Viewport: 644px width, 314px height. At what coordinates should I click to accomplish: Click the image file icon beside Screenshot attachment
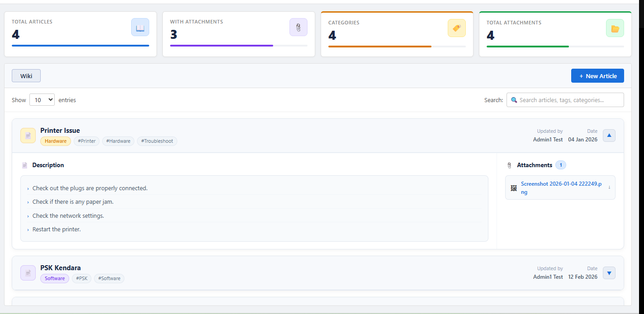tap(514, 188)
